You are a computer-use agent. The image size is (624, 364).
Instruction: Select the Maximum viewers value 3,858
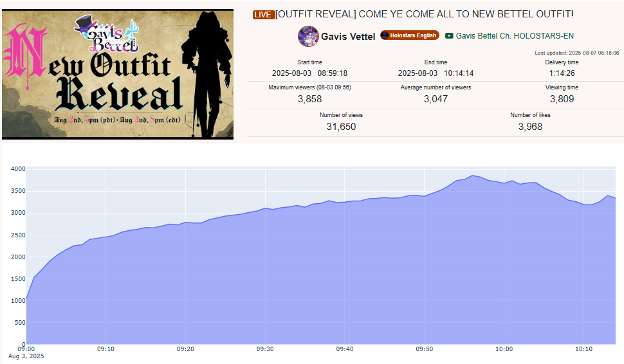coord(309,99)
